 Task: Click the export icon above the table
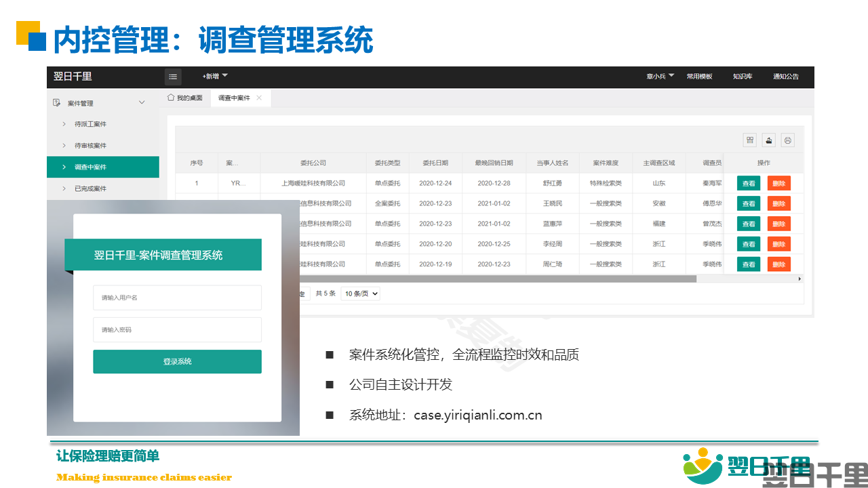[769, 140]
